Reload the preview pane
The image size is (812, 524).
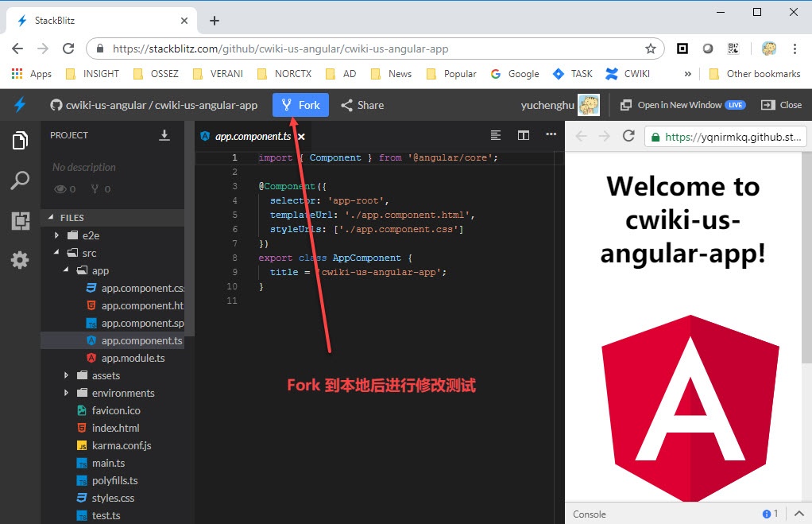point(628,136)
